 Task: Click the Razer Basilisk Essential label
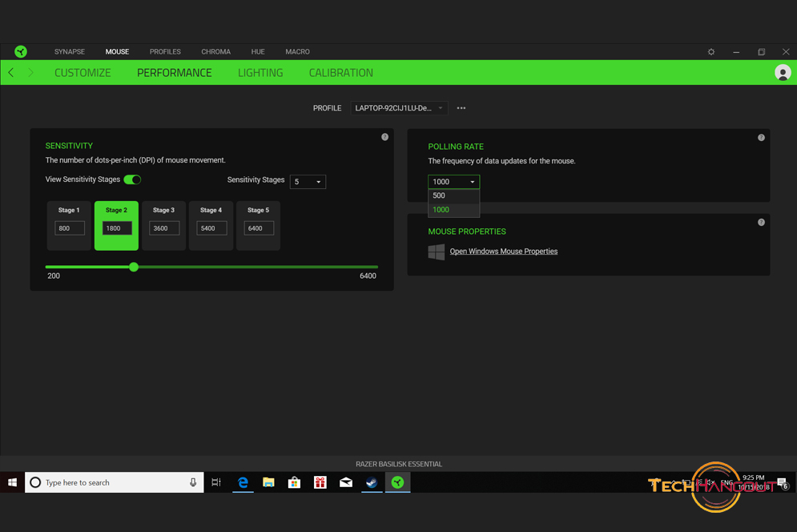click(x=399, y=464)
